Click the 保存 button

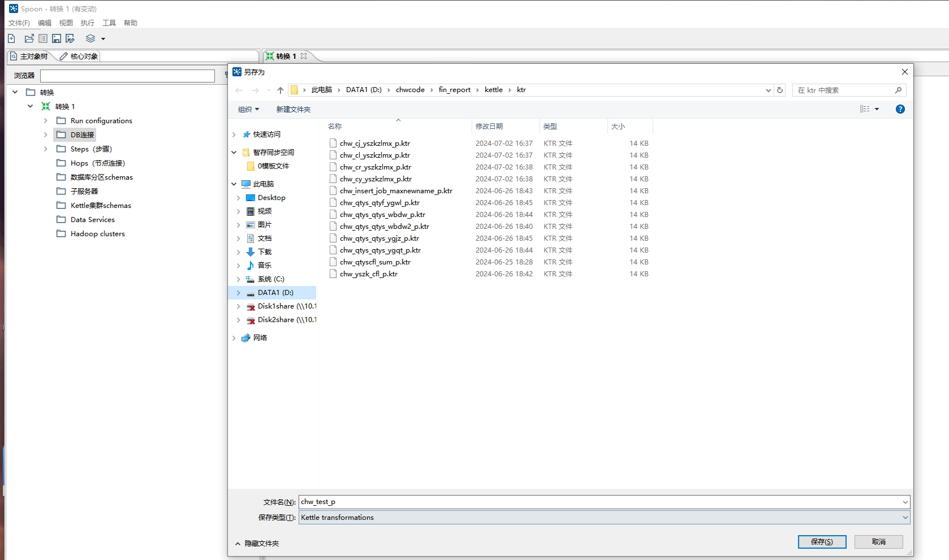[822, 542]
